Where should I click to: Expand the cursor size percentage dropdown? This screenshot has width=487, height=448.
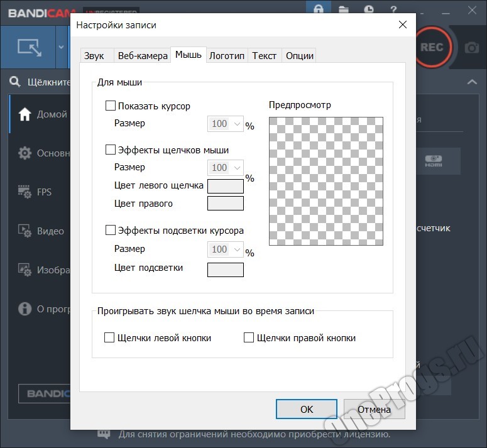point(225,124)
